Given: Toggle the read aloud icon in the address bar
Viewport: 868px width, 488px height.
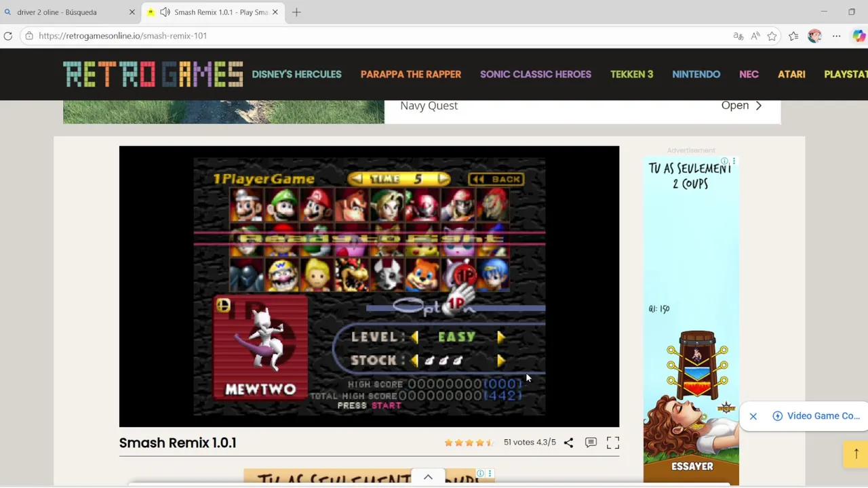Looking at the screenshot, I should point(755,36).
